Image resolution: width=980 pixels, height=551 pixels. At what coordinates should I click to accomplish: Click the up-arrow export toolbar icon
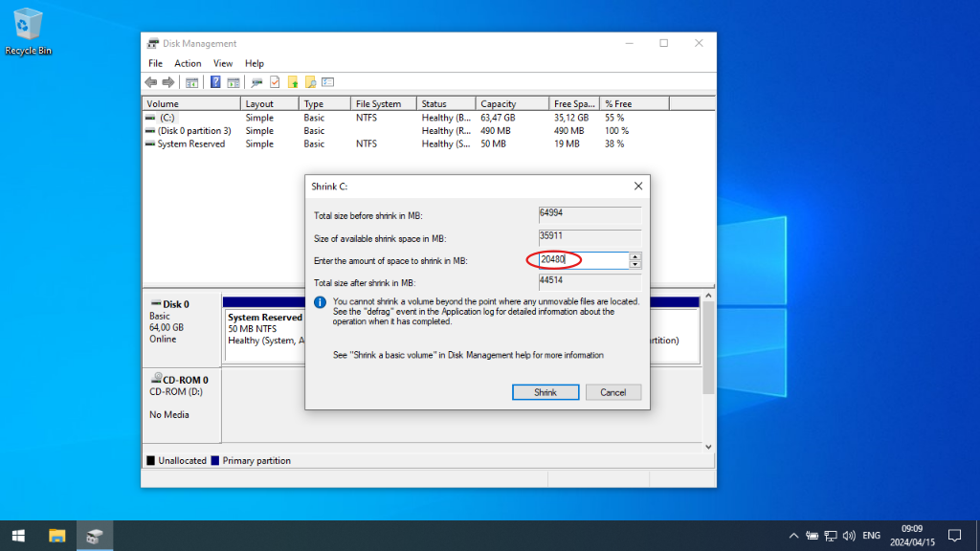(x=292, y=81)
